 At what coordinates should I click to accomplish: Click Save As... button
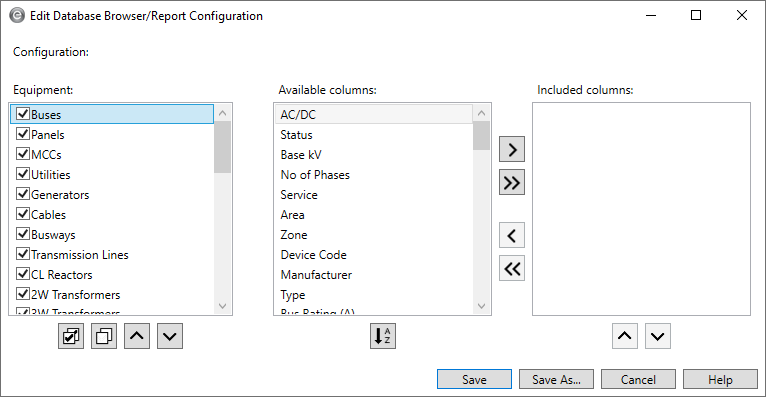556,379
